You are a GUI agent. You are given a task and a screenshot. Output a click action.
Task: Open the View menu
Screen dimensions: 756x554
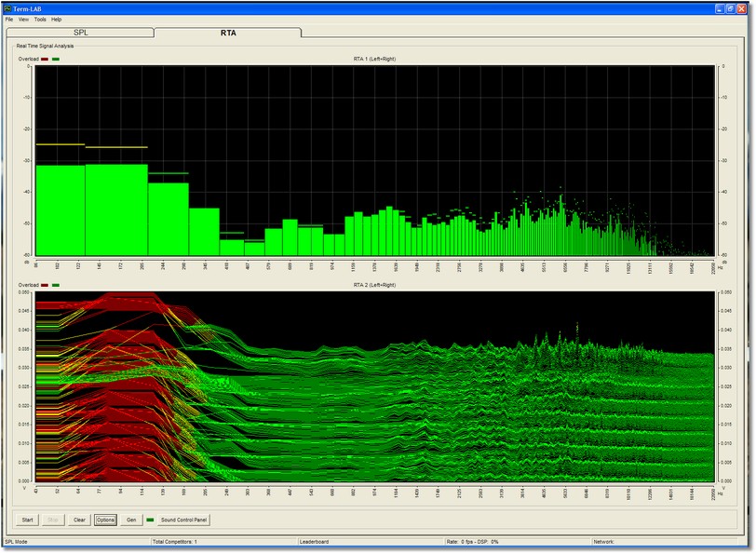pos(23,20)
